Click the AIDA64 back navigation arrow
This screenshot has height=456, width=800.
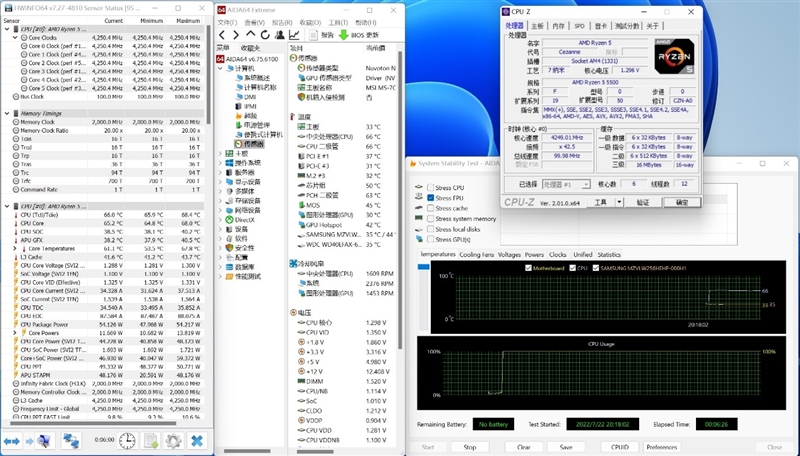click(222, 33)
